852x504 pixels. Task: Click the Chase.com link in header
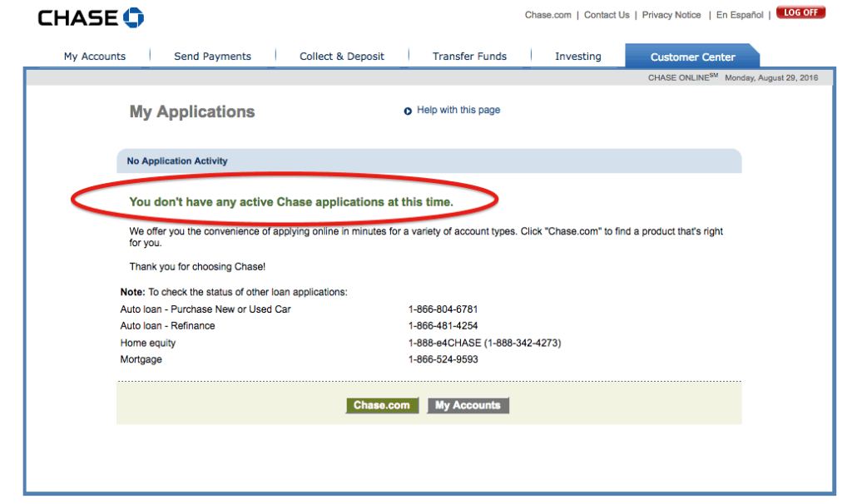547,15
